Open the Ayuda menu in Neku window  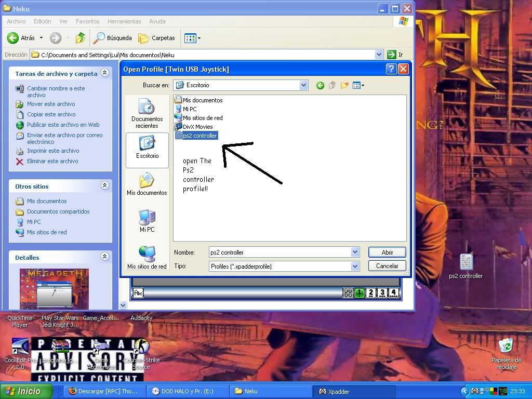point(157,21)
